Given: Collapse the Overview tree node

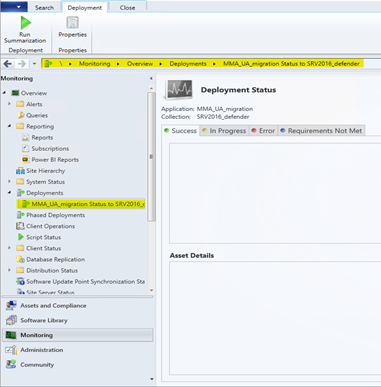Looking at the screenshot, I should click(x=4, y=93).
